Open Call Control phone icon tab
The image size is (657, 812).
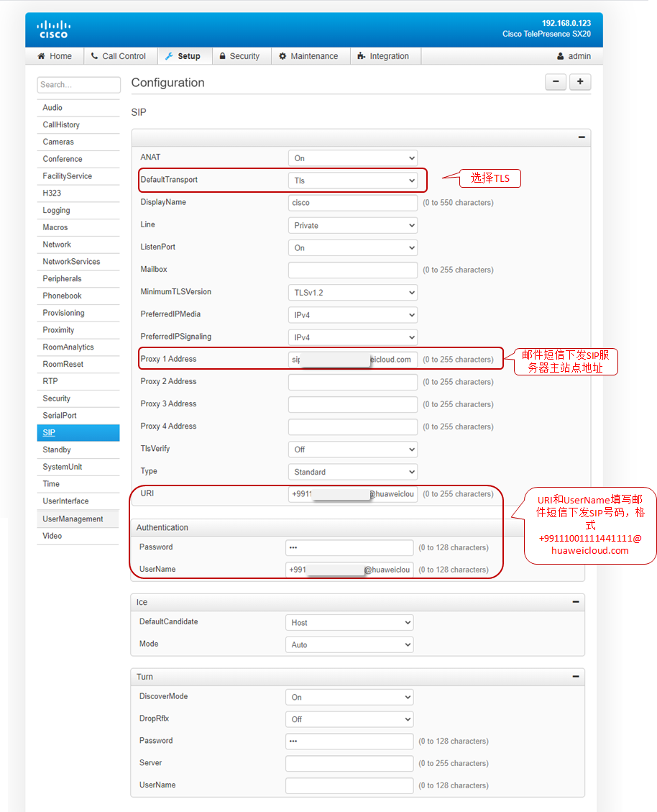(118, 56)
